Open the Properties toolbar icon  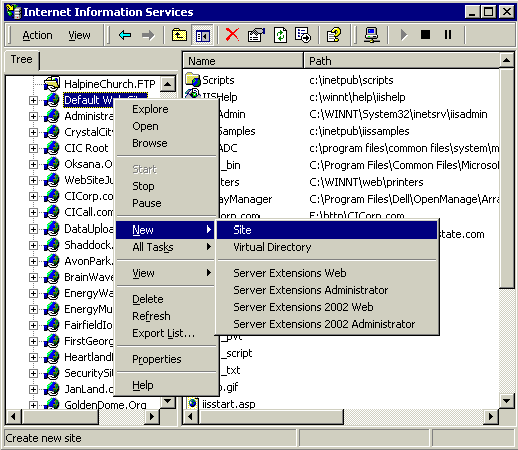coord(256,35)
